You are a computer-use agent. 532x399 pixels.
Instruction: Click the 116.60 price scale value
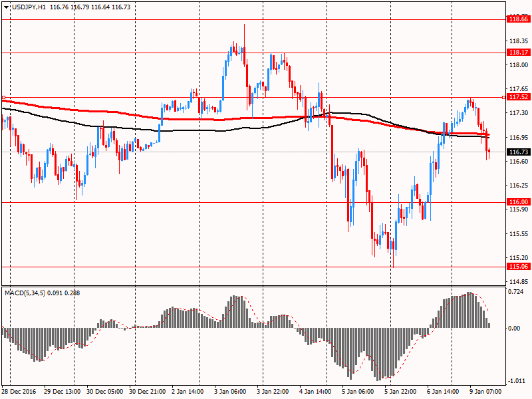click(519, 161)
